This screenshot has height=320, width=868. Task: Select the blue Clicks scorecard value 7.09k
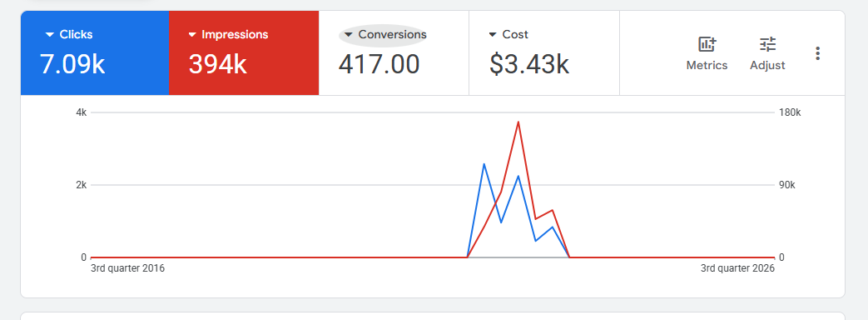[x=72, y=64]
